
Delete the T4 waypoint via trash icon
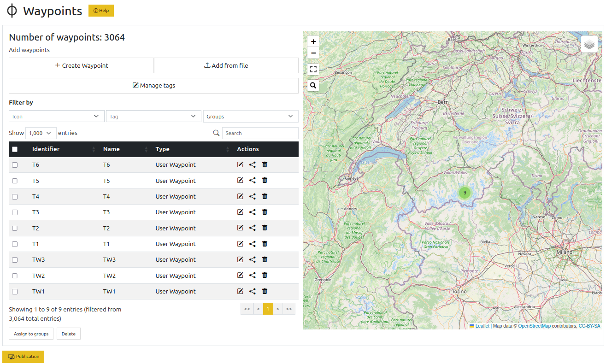click(x=265, y=196)
